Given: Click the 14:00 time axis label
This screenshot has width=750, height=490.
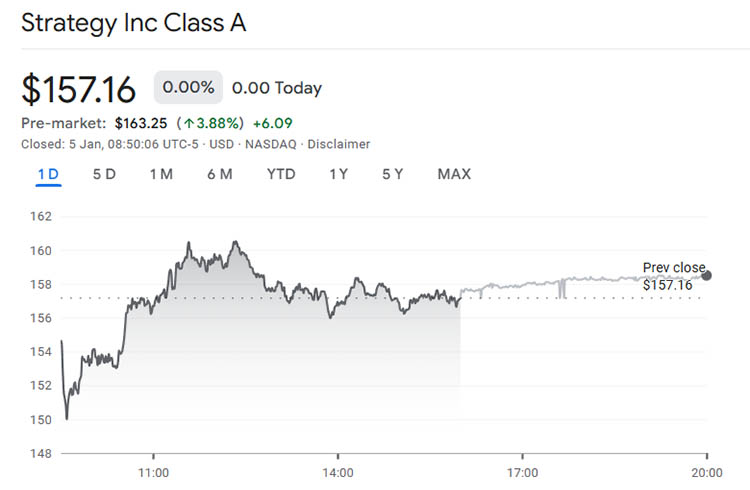Looking at the screenshot, I should pos(338,472).
